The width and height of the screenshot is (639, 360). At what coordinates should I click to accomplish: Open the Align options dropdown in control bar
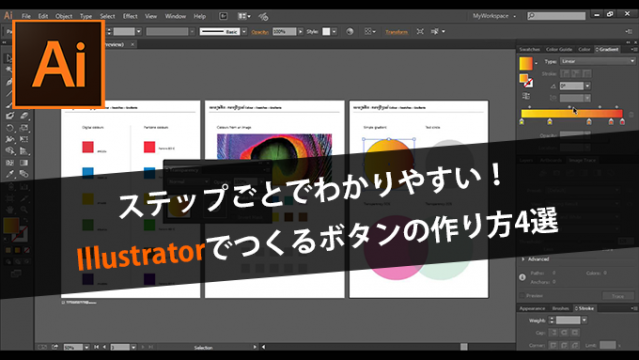click(x=370, y=31)
